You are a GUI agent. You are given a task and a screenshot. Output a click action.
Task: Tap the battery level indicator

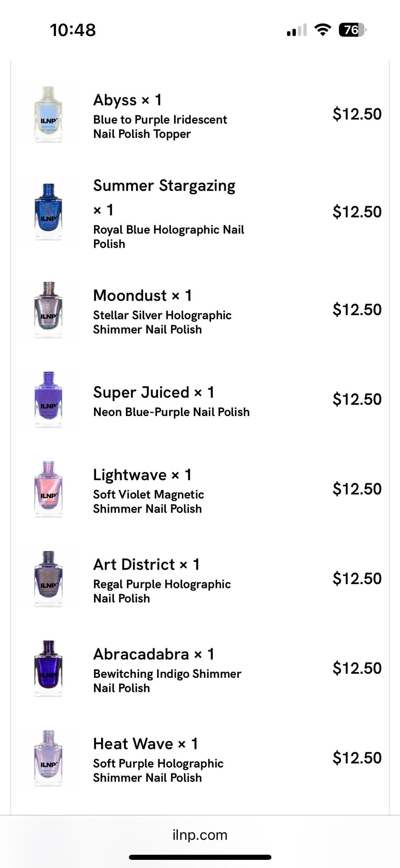352,30
